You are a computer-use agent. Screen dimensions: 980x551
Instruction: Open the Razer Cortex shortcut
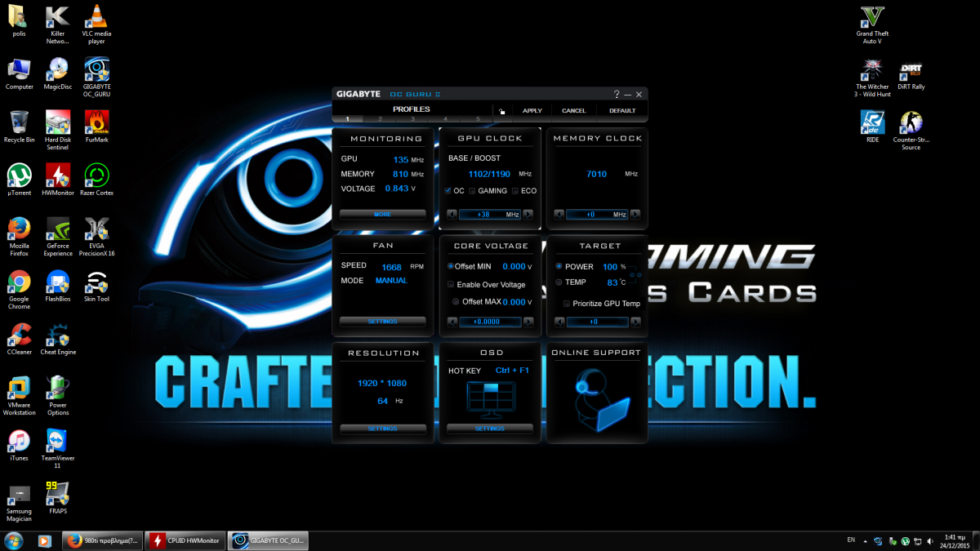point(97,180)
